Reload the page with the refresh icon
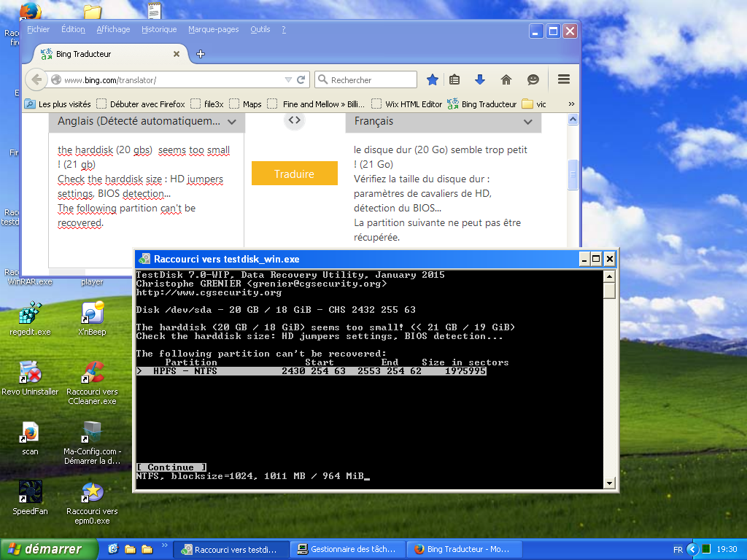The width and height of the screenshot is (747, 560). [301, 79]
